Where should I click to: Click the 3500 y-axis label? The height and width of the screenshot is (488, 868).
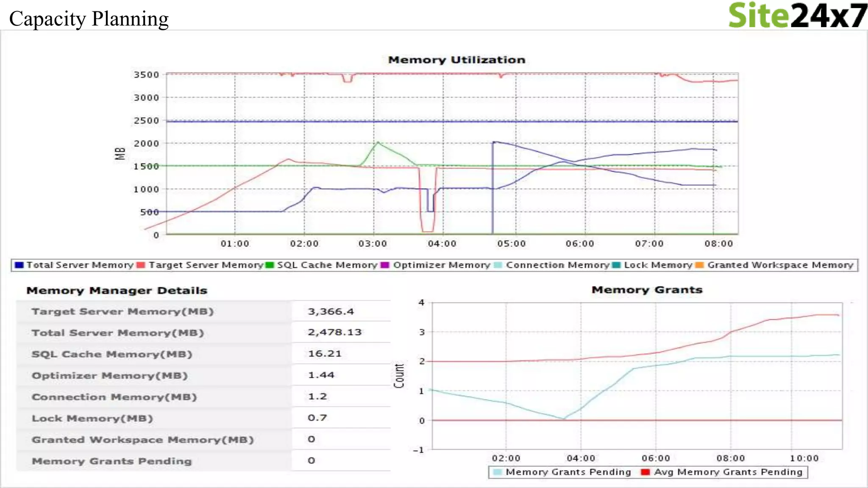147,75
